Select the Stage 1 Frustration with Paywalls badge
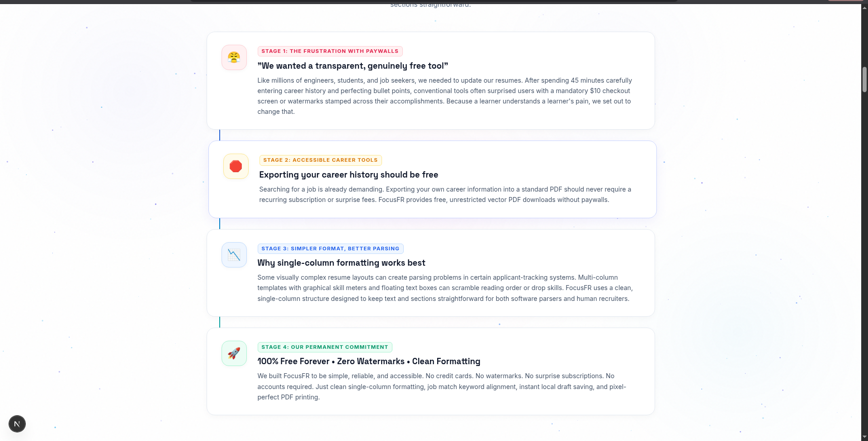The image size is (868, 441). click(330, 52)
